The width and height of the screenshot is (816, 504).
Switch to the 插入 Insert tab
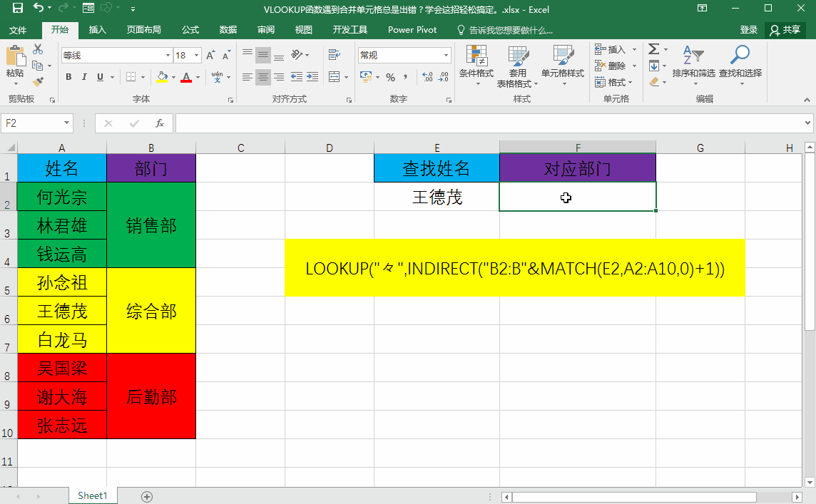[97, 30]
